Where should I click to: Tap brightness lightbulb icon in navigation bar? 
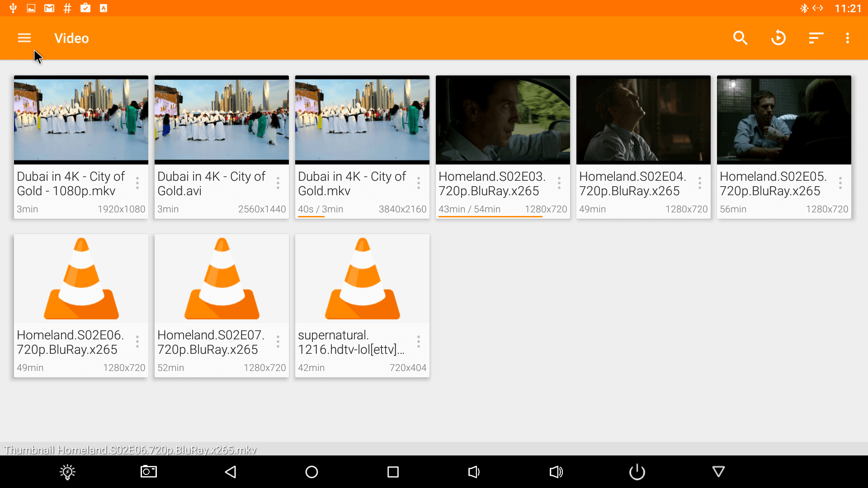click(x=67, y=472)
